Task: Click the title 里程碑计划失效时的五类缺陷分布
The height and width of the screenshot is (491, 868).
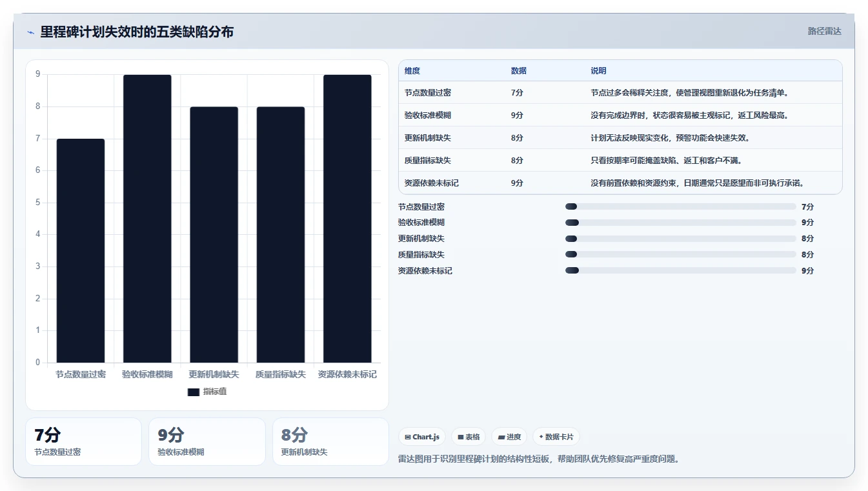Action: pyautogui.click(x=137, y=32)
